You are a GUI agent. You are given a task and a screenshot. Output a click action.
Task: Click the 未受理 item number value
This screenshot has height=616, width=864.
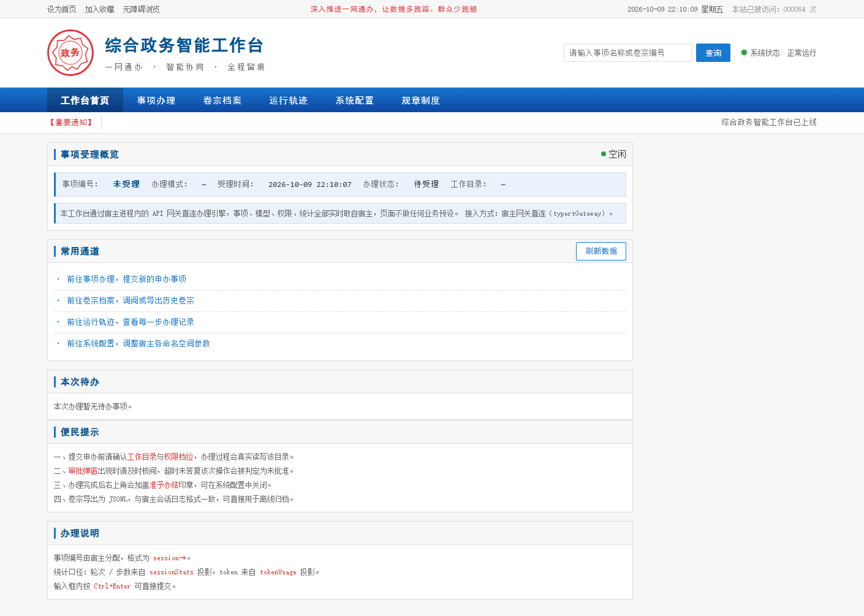[x=126, y=184]
